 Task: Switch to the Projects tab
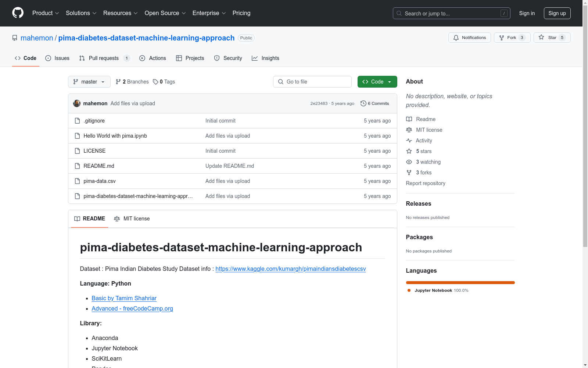[190, 58]
